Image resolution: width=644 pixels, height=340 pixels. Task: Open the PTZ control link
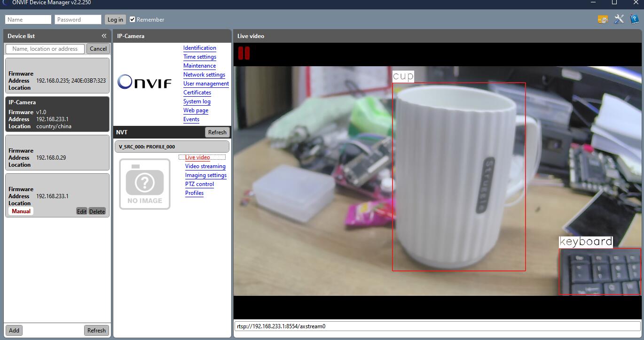[199, 184]
